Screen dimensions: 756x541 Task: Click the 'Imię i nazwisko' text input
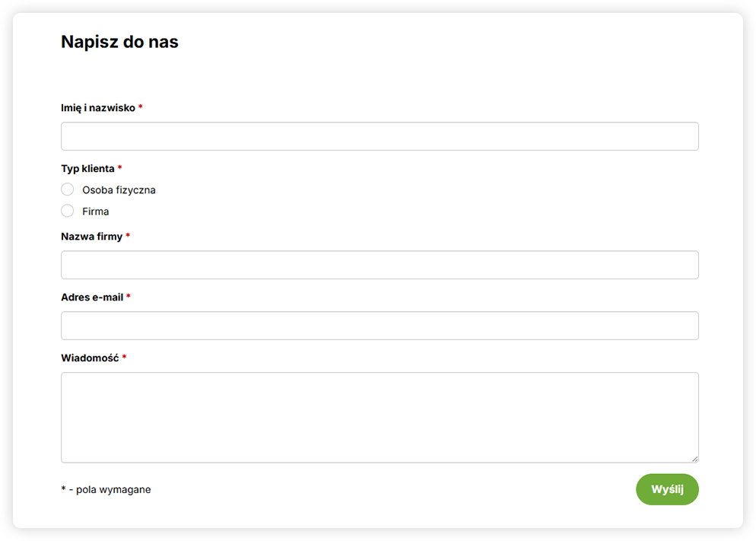(x=380, y=136)
